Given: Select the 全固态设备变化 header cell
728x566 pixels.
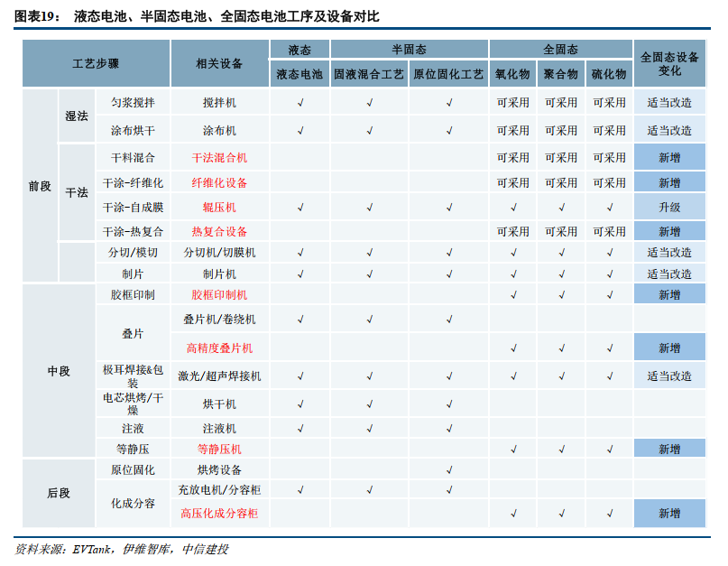Looking at the screenshot, I should [x=669, y=64].
